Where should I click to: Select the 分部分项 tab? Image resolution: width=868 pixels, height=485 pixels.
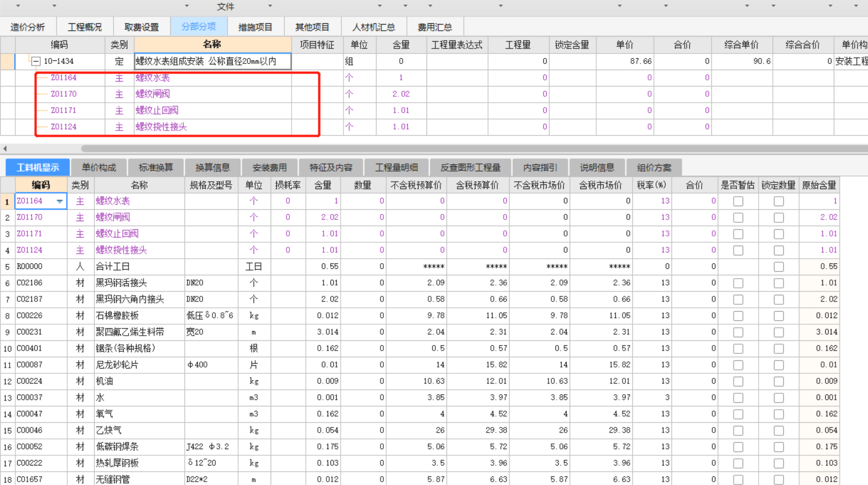click(x=198, y=27)
